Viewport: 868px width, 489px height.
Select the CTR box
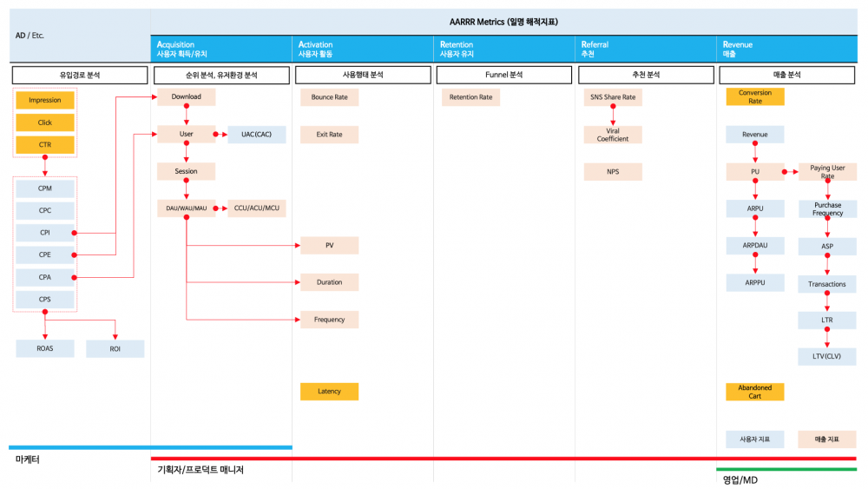tap(45, 144)
